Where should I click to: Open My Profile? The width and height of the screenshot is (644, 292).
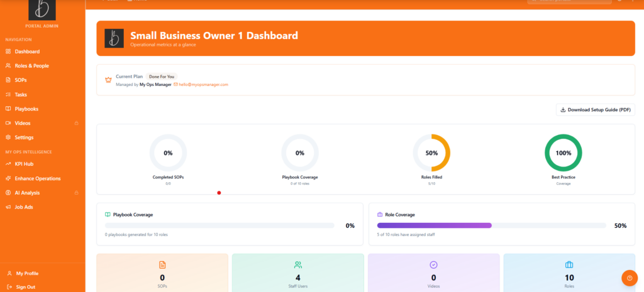(x=27, y=274)
